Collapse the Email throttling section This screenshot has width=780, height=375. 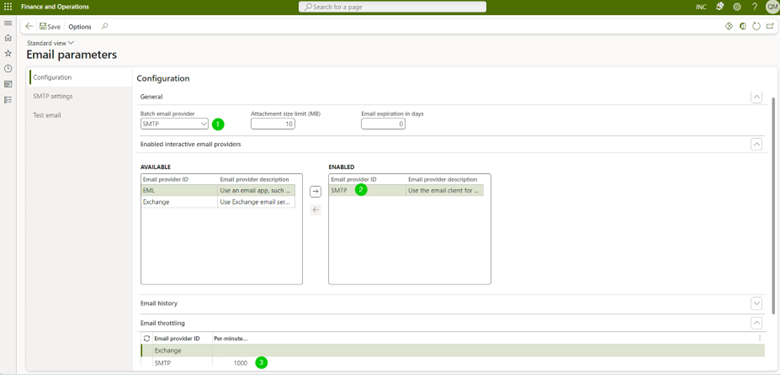point(756,323)
